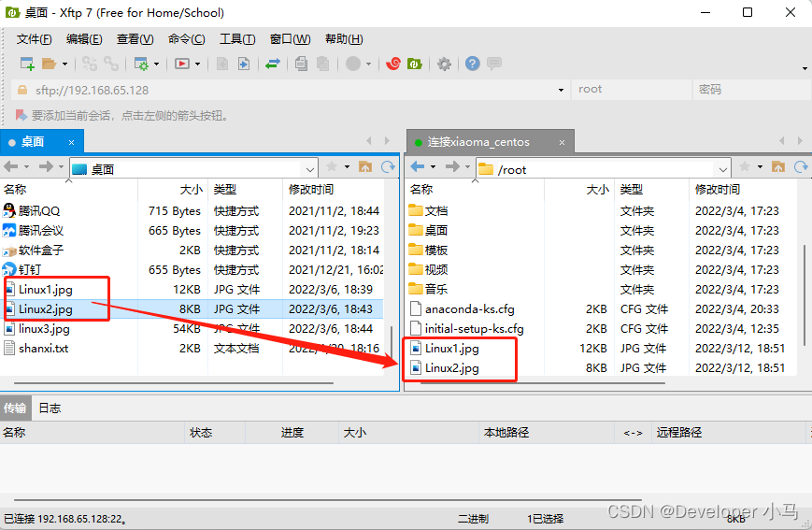Click the sftp address bar field

(x=290, y=90)
